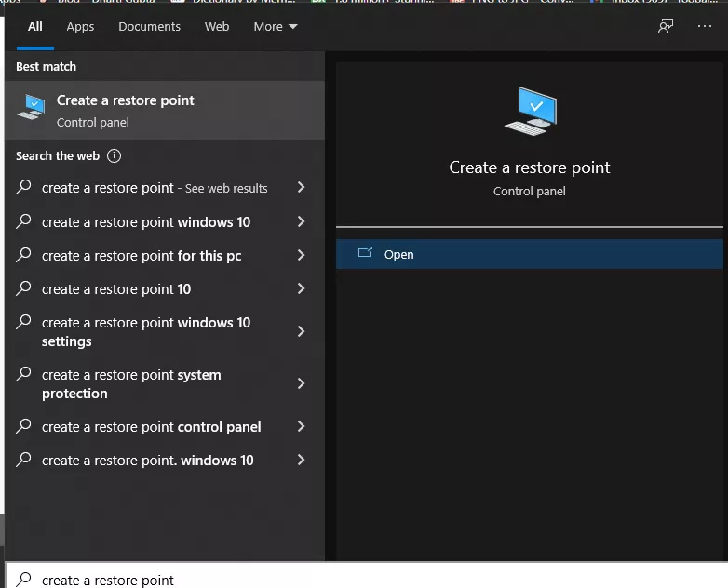Select 'create a restore point windows 10 settings' suggestion

[146, 331]
